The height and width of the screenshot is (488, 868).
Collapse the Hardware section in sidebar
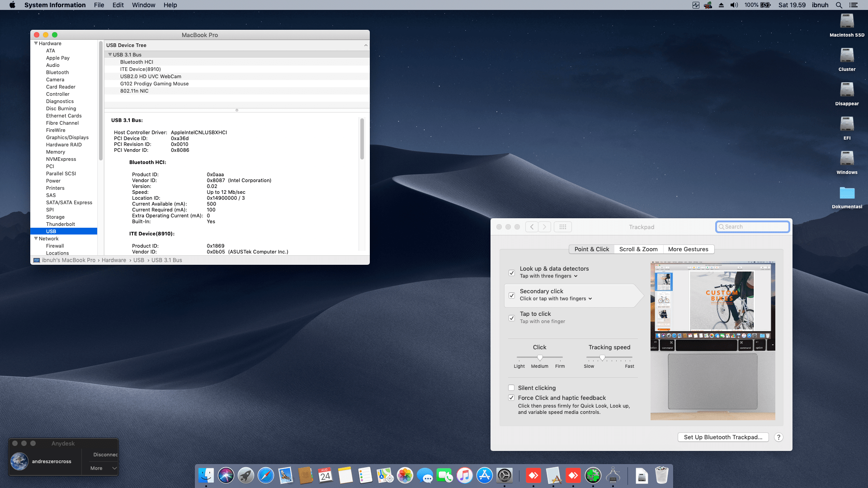(x=36, y=43)
